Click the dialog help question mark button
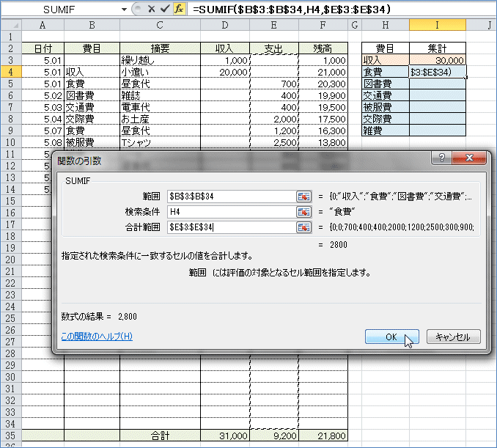Image resolution: width=497 pixels, height=448 pixels. pos(443,159)
